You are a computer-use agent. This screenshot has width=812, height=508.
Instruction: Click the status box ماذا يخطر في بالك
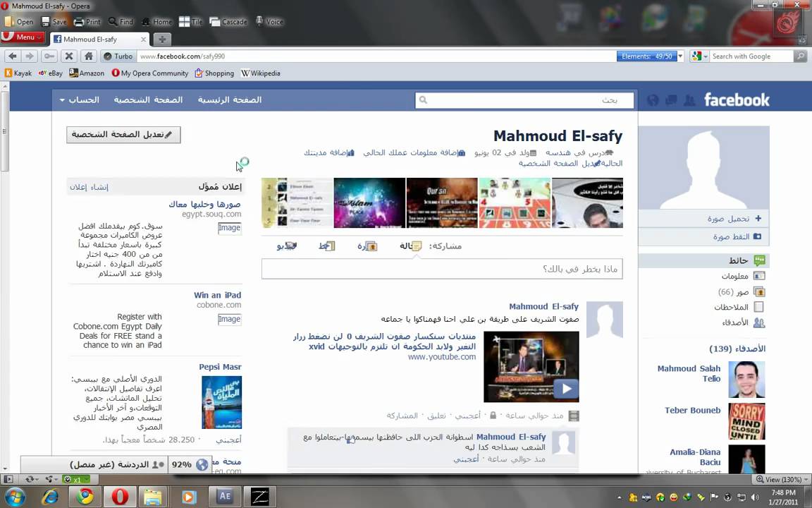442,269
